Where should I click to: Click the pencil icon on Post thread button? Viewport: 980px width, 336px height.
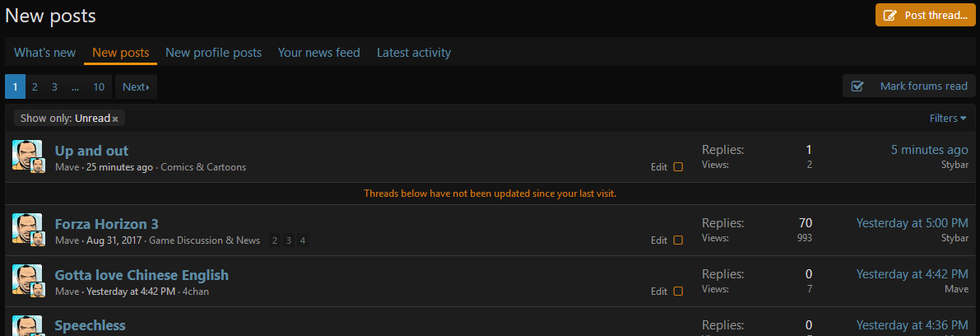point(891,15)
